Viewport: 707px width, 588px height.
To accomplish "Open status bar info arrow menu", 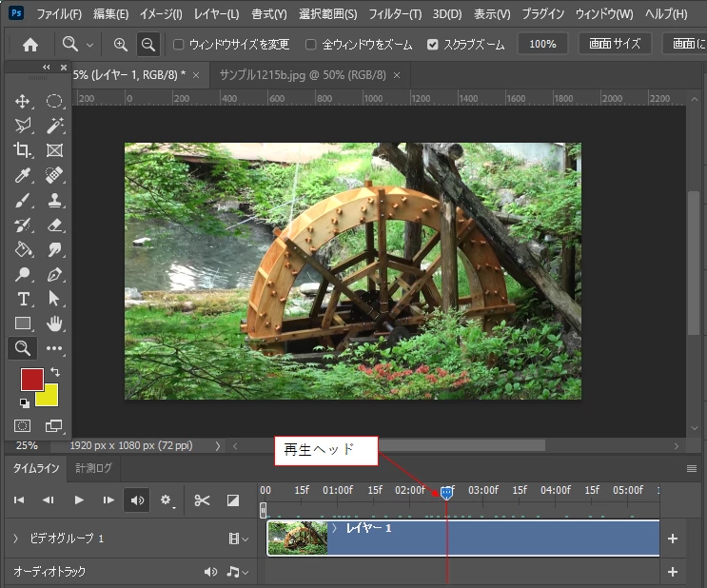I will point(218,446).
